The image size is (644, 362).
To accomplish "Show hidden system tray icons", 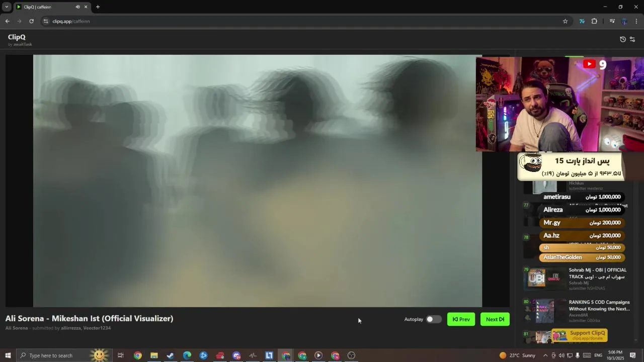I will [x=545, y=355].
